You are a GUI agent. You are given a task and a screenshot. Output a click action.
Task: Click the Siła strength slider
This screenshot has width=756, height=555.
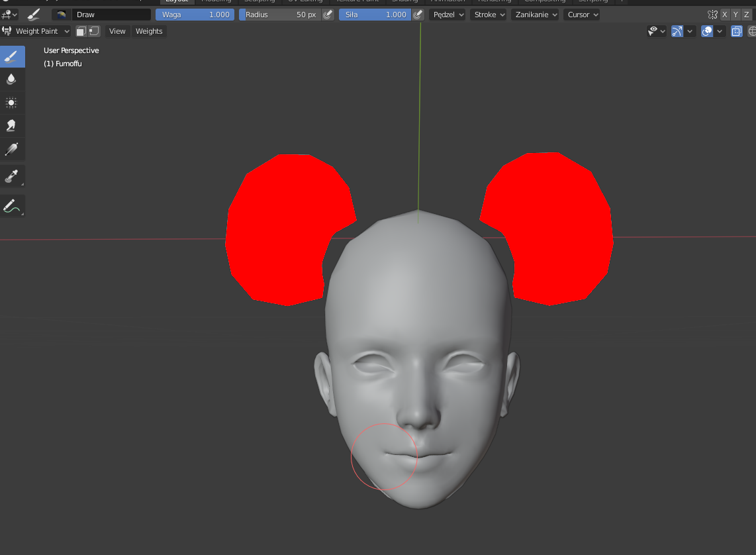point(375,15)
